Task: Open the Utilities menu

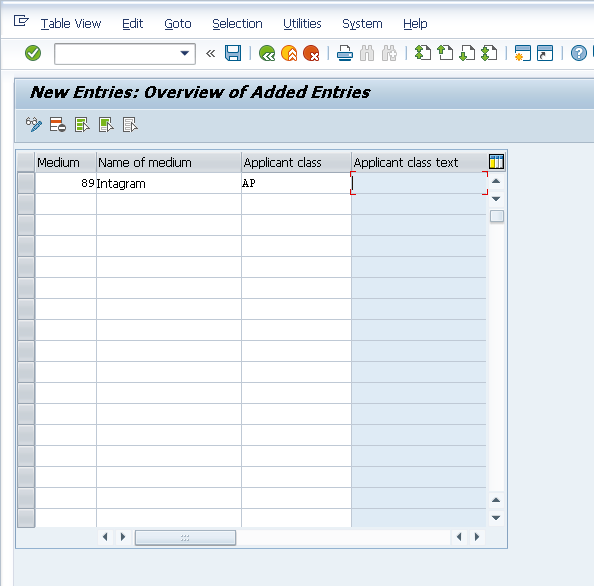Action: (x=302, y=24)
